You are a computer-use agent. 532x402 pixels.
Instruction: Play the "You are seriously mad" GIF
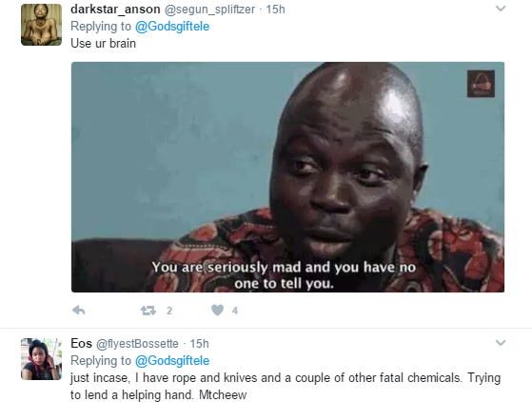click(x=287, y=177)
